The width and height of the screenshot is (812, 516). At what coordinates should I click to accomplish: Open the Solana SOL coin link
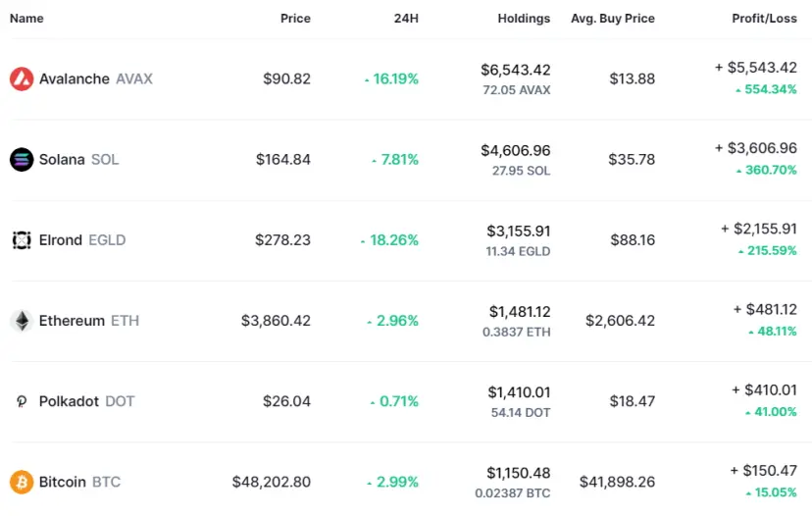coord(79,160)
